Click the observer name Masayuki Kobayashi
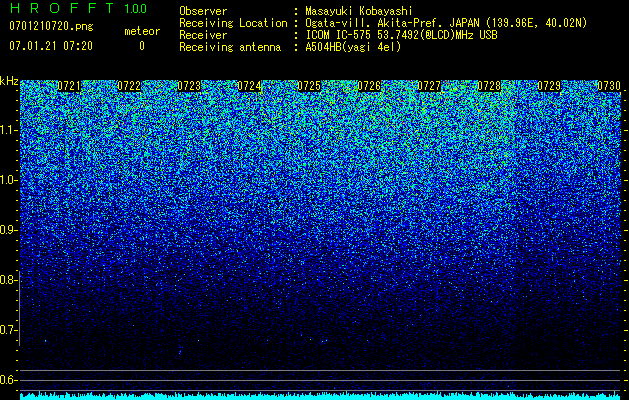The image size is (629, 400). (359, 11)
